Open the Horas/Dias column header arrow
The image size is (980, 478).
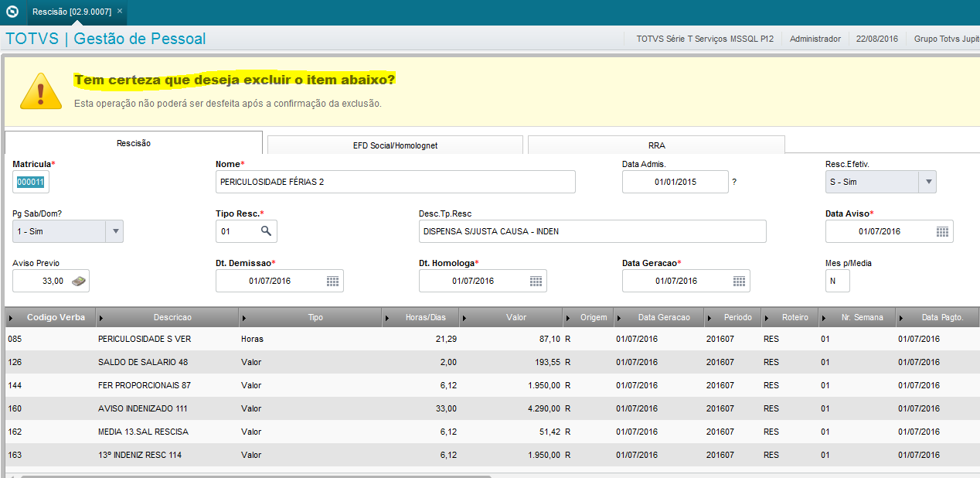coord(388,318)
